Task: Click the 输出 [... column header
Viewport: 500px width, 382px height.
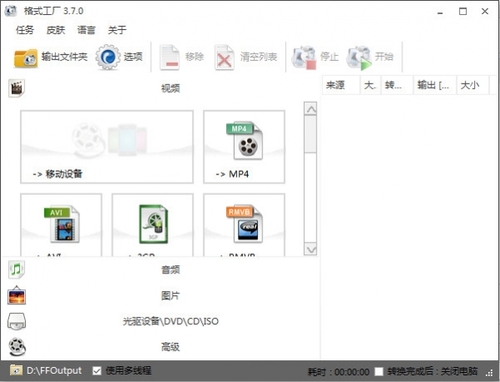Action: click(435, 85)
